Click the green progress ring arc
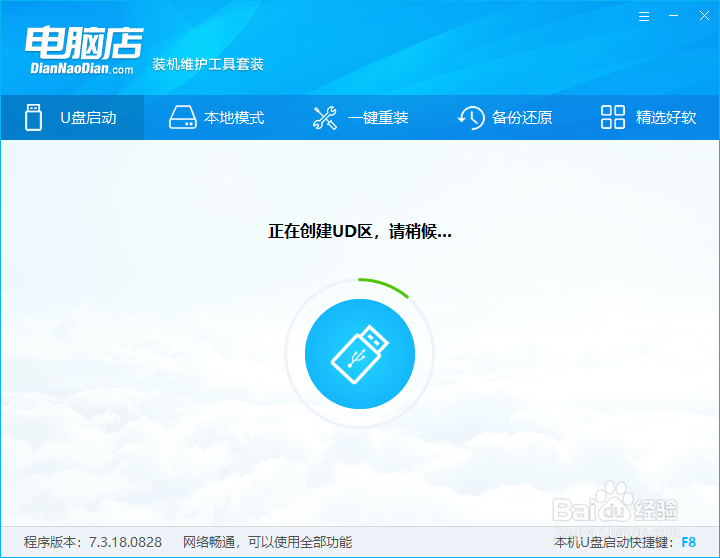720x558 pixels. coord(385,287)
